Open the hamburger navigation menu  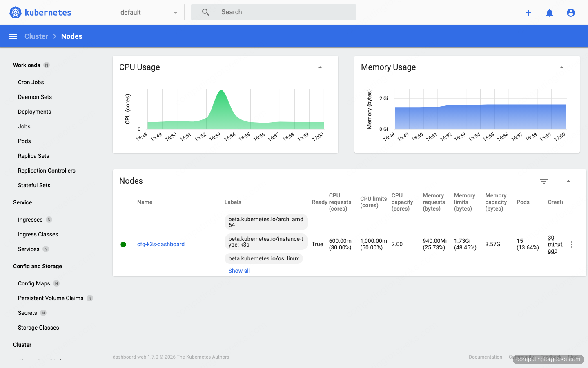tap(13, 36)
